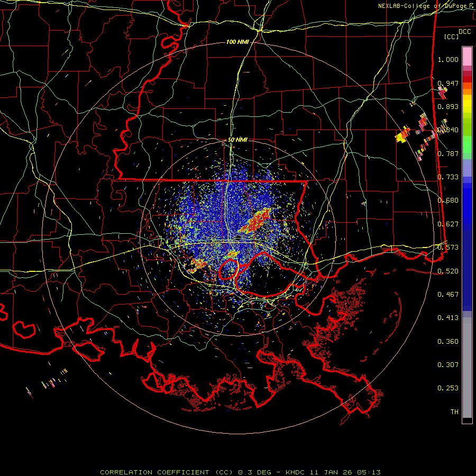Click the 0.253 legend value
476x476 pixels.
448,388
